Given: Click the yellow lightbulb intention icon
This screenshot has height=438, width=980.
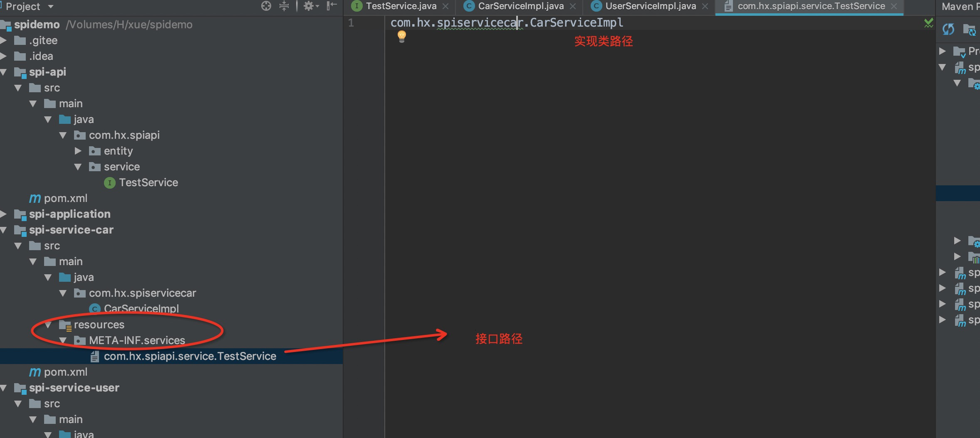Looking at the screenshot, I should click(401, 37).
